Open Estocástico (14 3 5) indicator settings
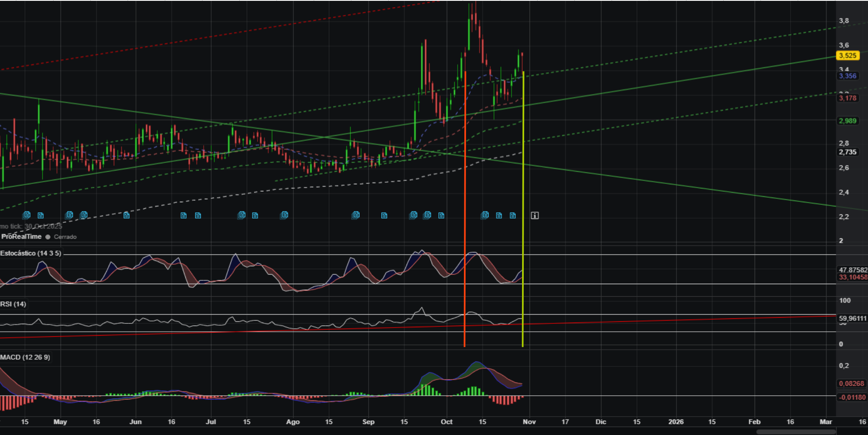 (x=31, y=253)
